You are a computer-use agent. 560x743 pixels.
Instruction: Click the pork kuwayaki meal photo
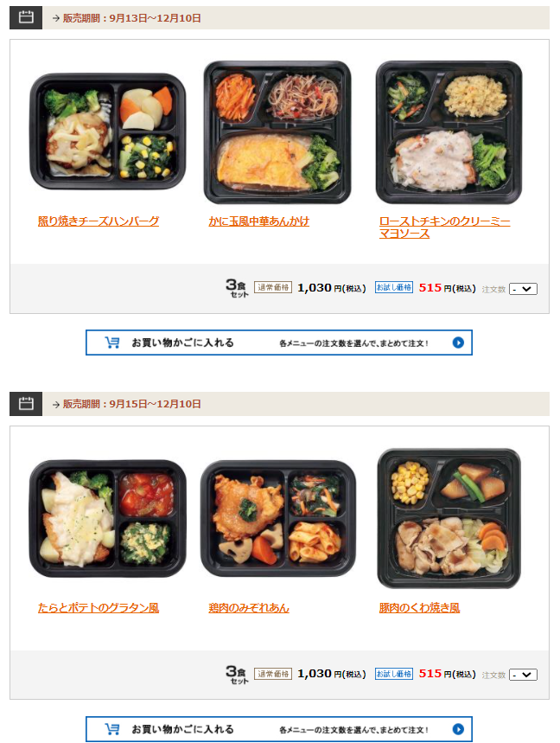tap(449, 518)
